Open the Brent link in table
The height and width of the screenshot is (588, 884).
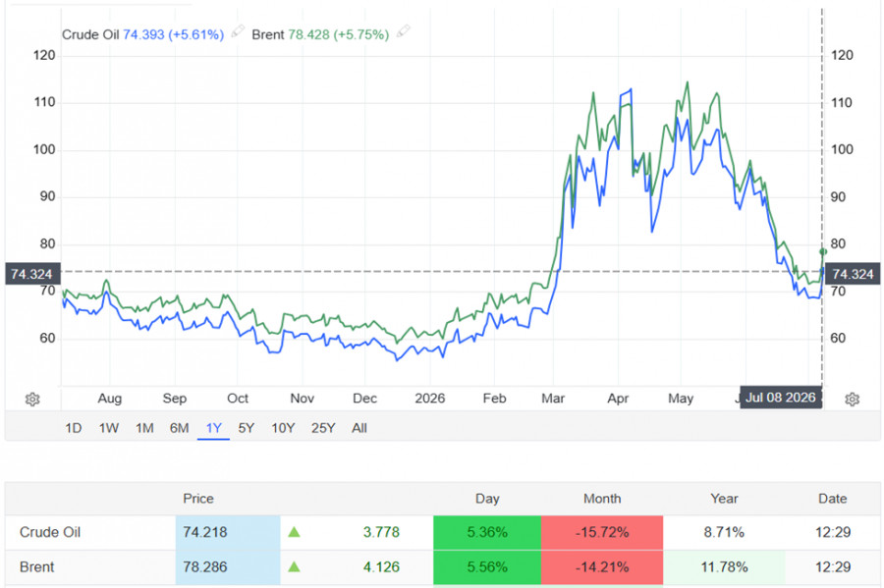(36, 567)
